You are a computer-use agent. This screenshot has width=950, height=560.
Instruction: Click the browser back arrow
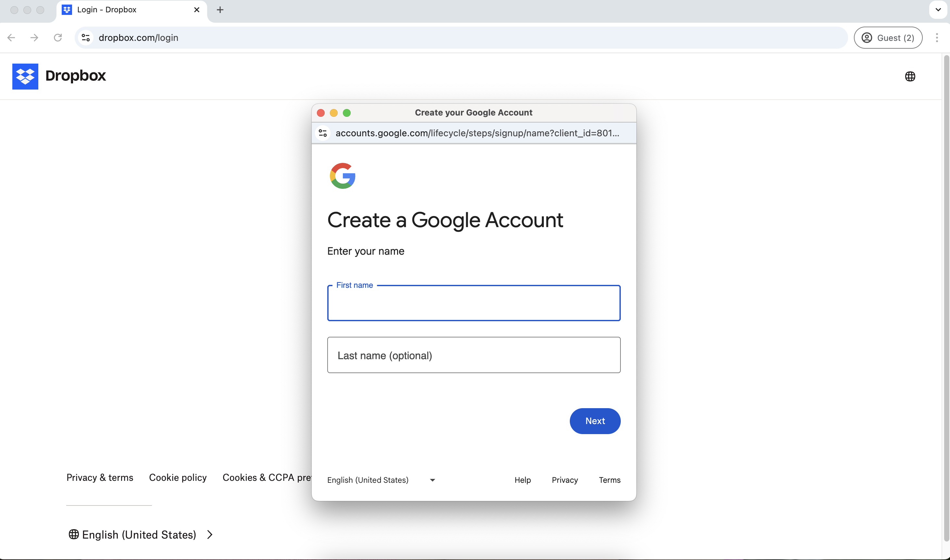(x=11, y=38)
